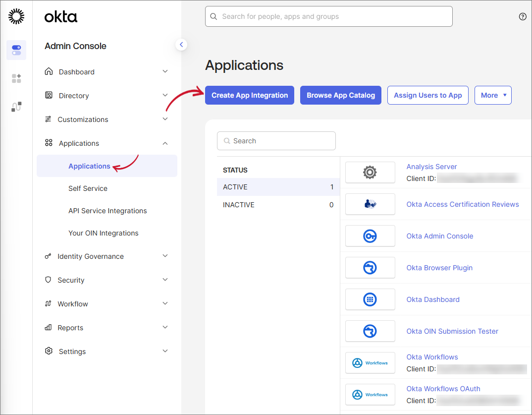The height and width of the screenshot is (415, 532).
Task: Click the Dashboard menu label
Action: (77, 72)
